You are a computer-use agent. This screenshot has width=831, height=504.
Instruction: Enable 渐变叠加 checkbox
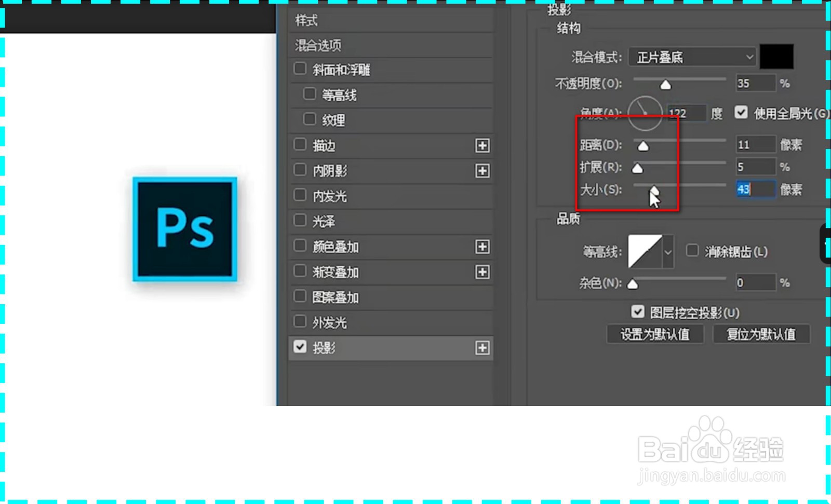[x=300, y=271]
